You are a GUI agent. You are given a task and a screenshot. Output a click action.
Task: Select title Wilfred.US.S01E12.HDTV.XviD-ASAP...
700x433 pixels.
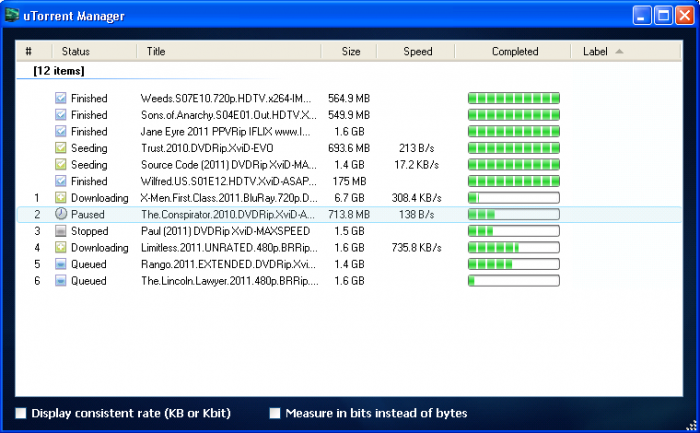[x=229, y=181]
